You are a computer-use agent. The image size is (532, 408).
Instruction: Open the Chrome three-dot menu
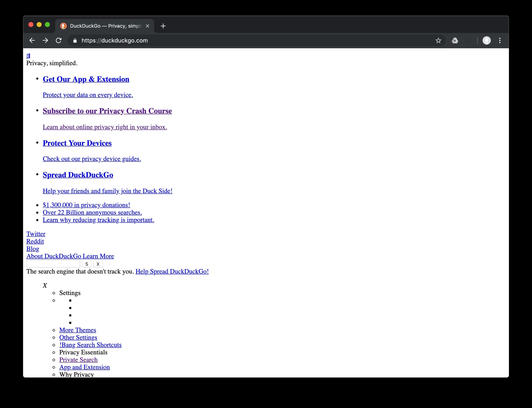click(x=500, y=40)
